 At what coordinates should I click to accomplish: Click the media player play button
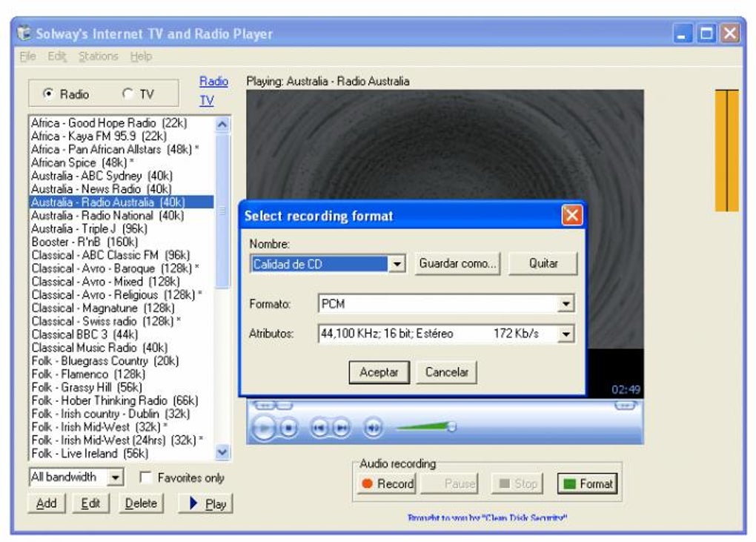tap(263, 428)
